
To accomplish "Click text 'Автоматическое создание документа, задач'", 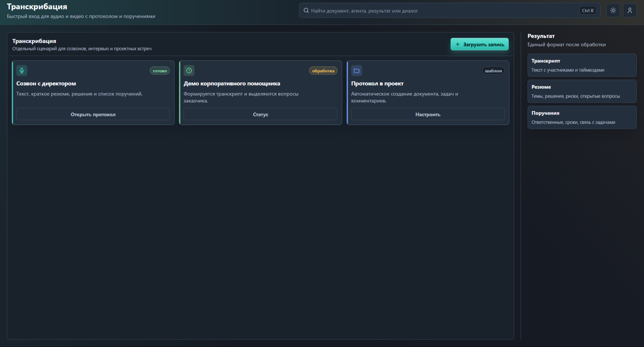I will click(402, 94).
